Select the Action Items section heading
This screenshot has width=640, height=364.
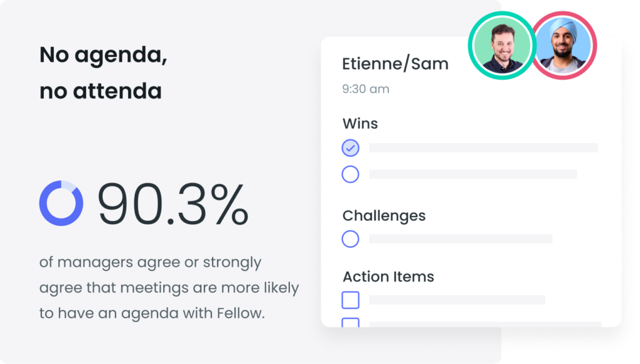point(388,277)
